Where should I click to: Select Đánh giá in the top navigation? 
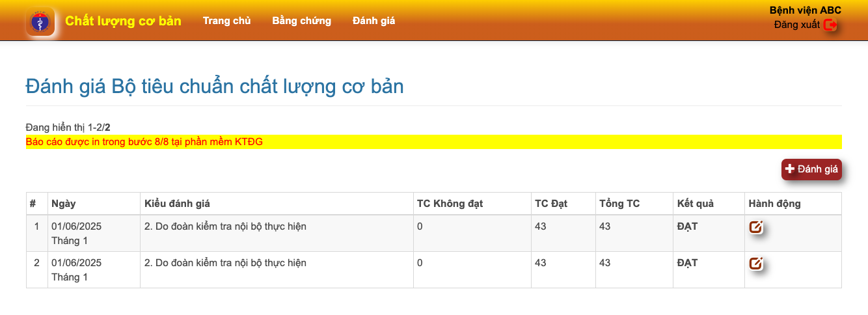373,21
